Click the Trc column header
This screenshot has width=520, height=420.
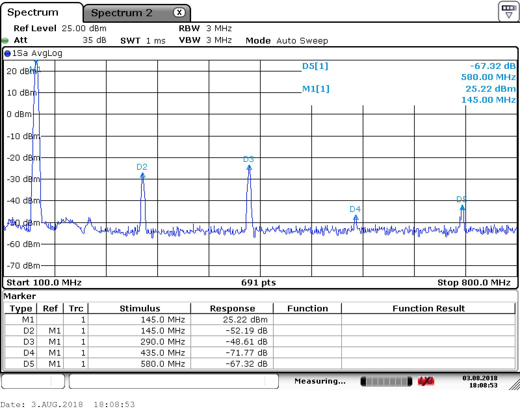76,308
